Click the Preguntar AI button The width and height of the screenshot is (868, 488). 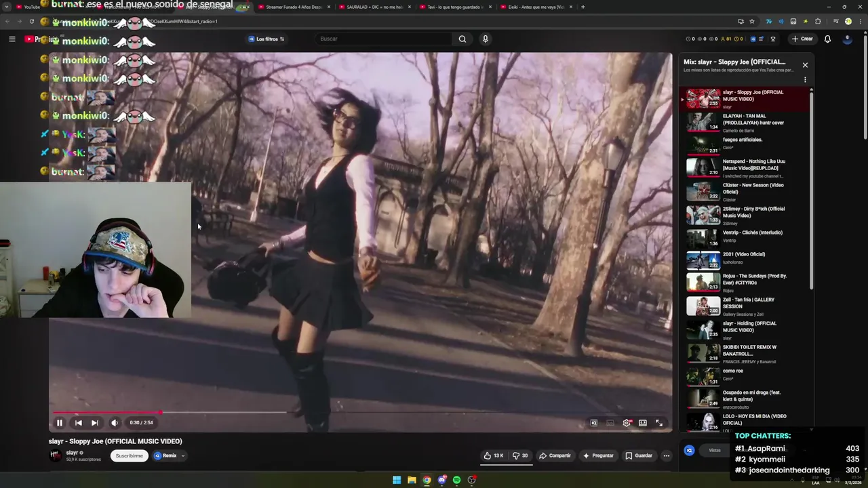598,455
